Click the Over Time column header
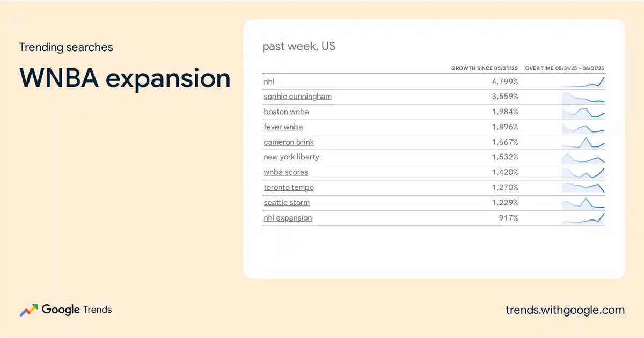 click(x=565, y=69)
